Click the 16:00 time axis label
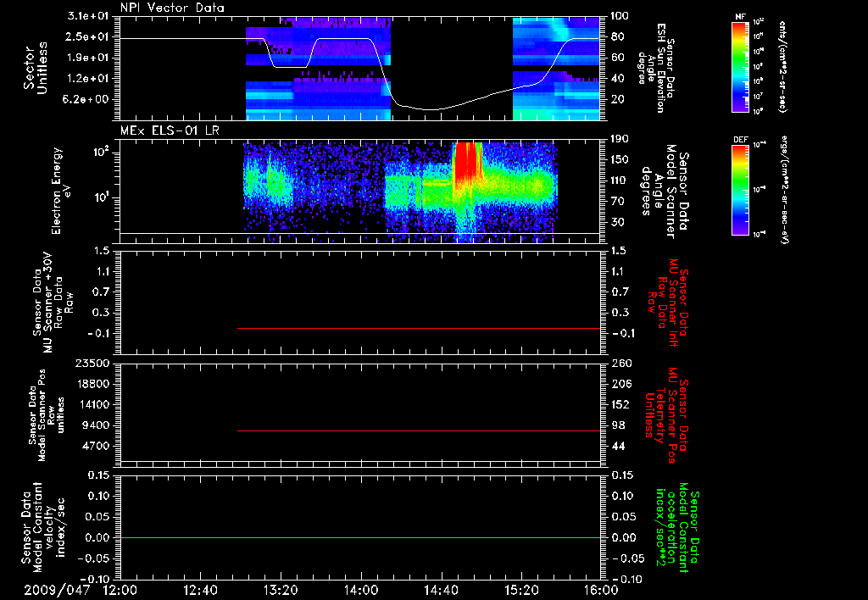Image resolution: width=868 pixels, height=600 pixels. pyautogui.click(x=601, y=590)
